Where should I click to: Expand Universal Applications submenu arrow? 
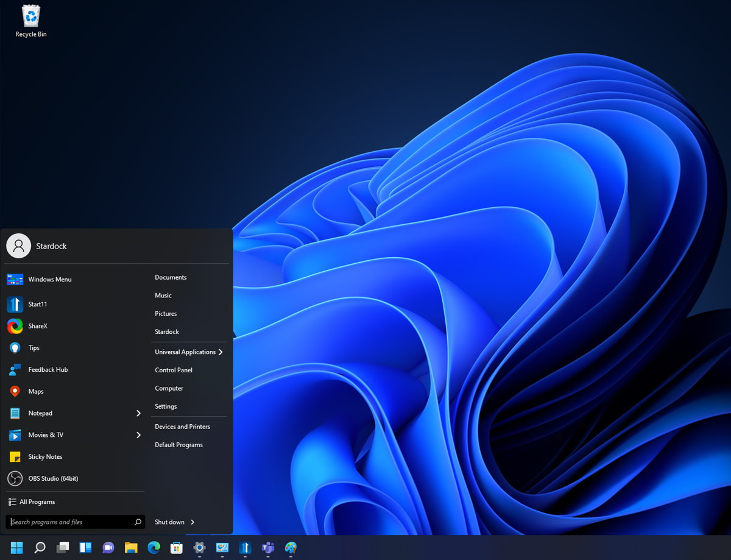pos(221,352)
